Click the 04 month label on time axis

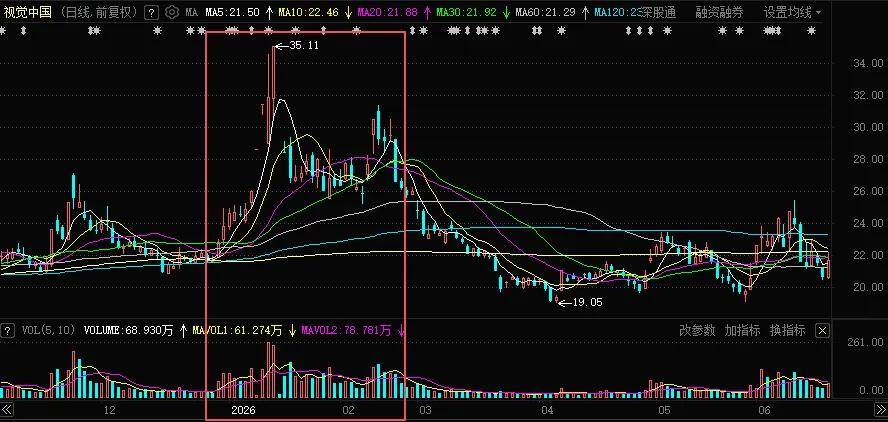point(547,410)
